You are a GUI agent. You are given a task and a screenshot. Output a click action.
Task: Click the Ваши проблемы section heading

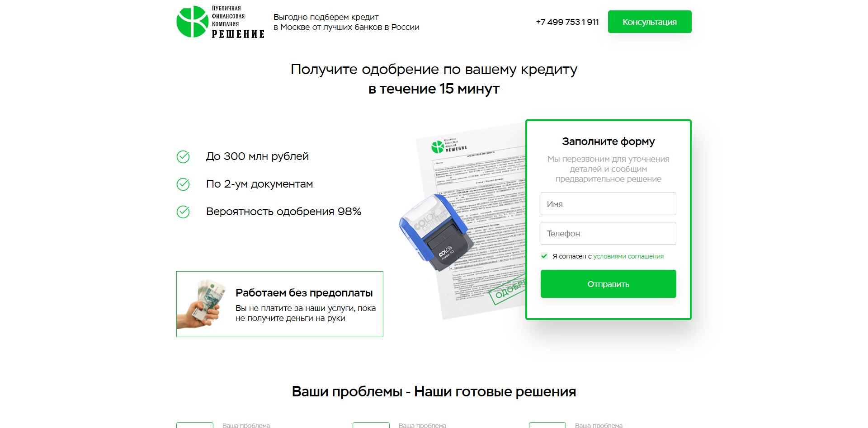point(434,391)
